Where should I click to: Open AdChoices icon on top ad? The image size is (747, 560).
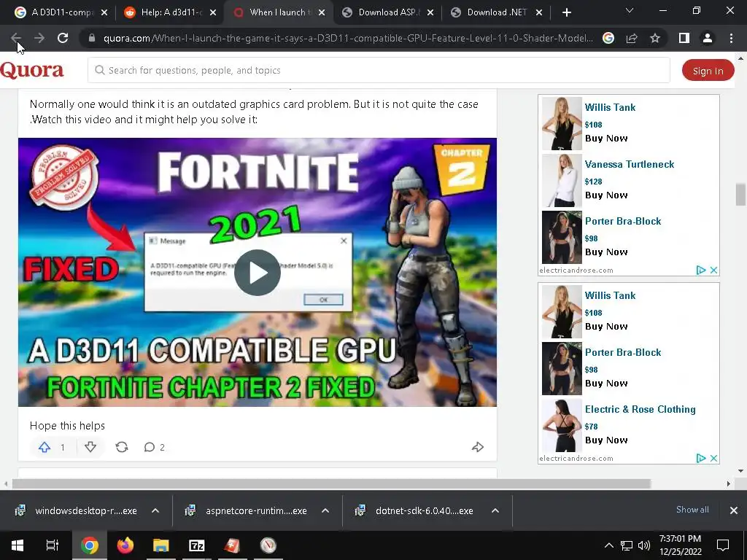(x=701, y=270)
